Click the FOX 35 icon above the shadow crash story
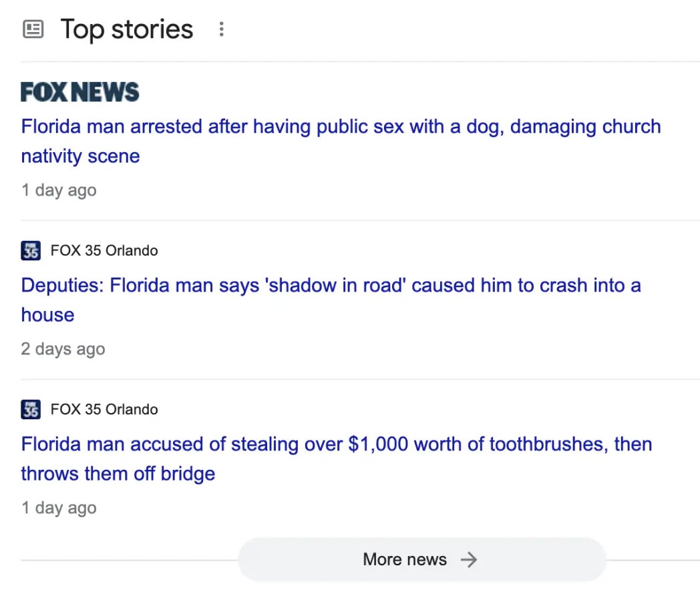The width and height of the screenshot is (700, 598). click(31, 251)
